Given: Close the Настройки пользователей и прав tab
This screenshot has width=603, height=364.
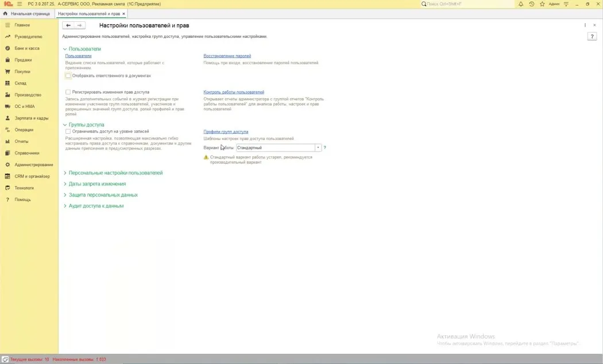Looking at the screenshot, I should [x=123, y=14].
